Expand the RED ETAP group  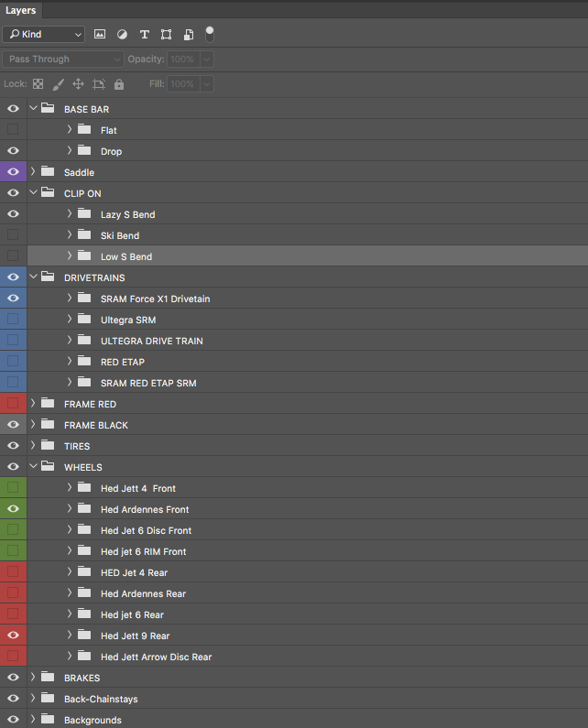pyautogui.click(x=70, y=361)
